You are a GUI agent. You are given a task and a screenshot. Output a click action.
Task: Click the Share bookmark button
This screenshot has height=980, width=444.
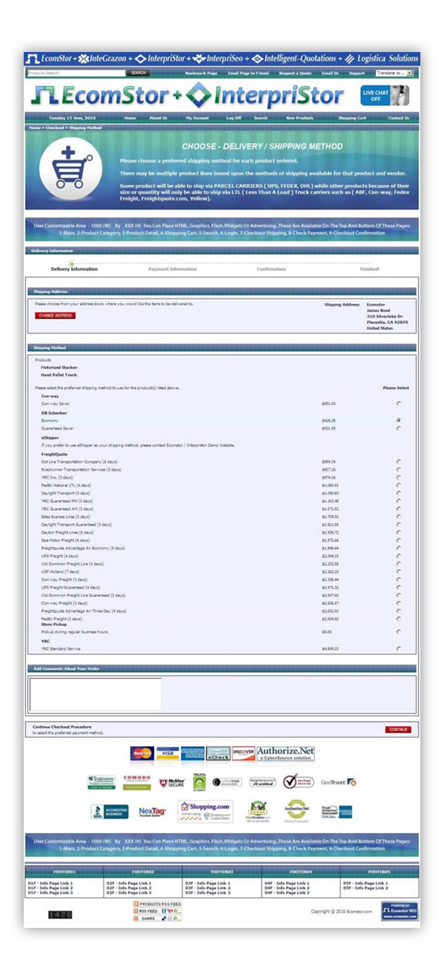158,918
